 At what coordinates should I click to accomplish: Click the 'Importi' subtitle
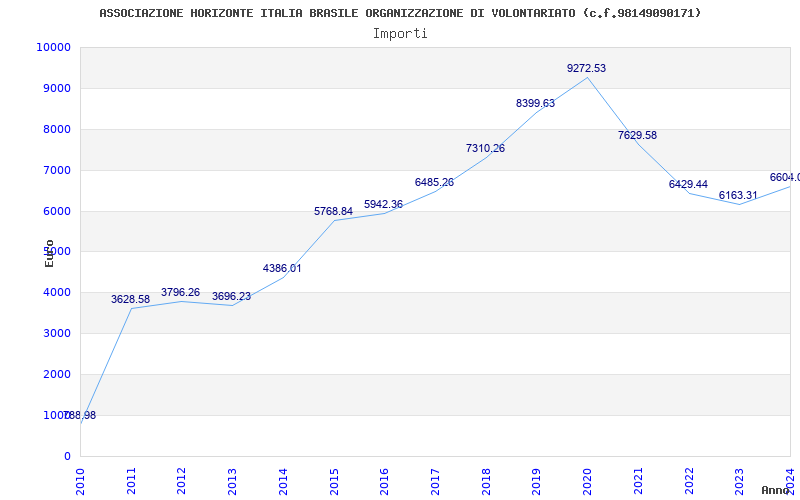pyautogui.click(x=400, y=34)
